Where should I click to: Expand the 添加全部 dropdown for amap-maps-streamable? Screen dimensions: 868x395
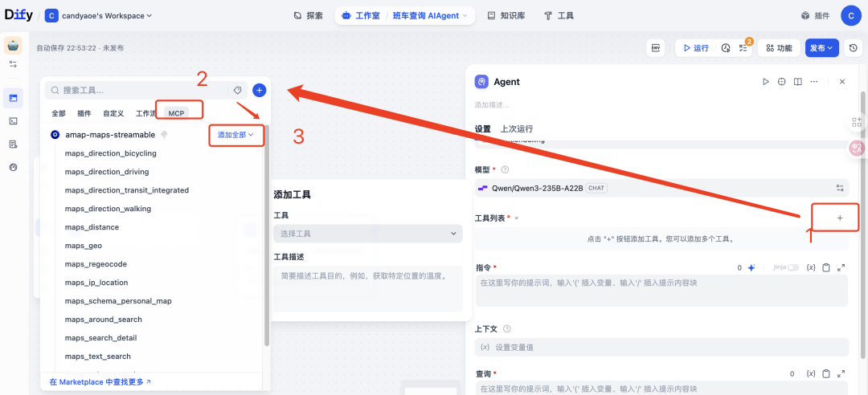tap(235, 135)
